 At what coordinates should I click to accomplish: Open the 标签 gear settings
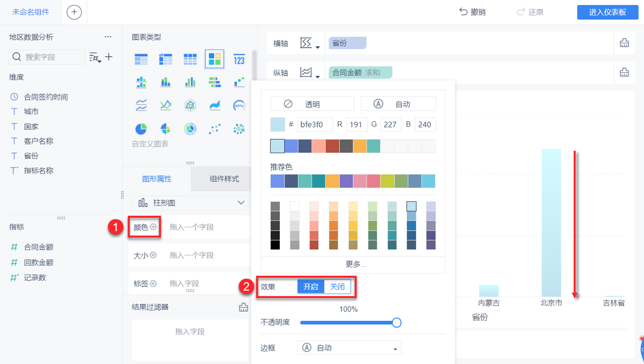pyautogui.click(x=154, y=284)
